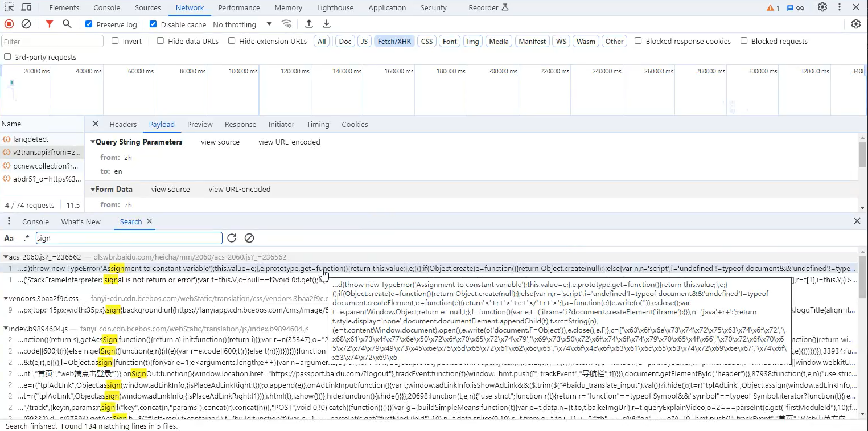Screen dimensions: 868x431
Task: Open DevTools main settings gear
Action: [822, 7]
